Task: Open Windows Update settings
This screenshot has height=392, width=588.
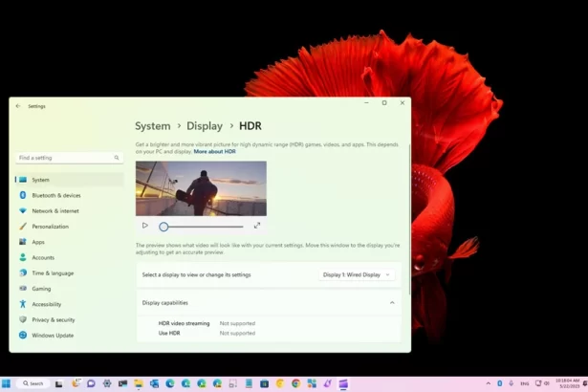Action: click(x=52, y=335)
